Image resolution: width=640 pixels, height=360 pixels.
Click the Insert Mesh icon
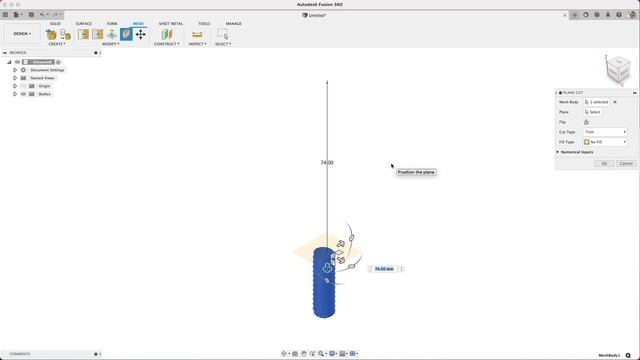[x=51, y=35]
